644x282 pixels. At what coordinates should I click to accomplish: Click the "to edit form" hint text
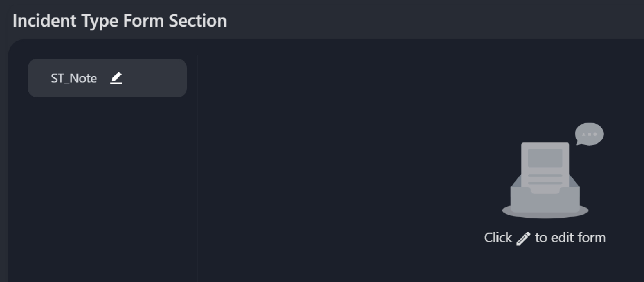(570, 238)
